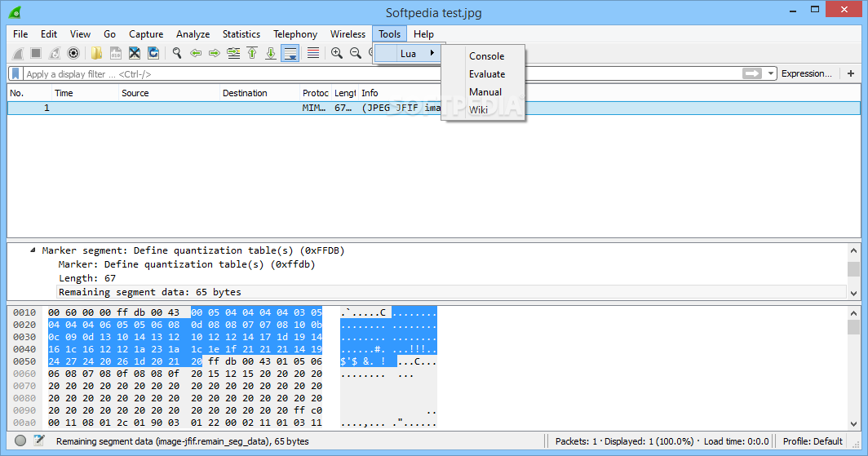
Task: Open the Help menu
Action: click(x=423, y=34)
